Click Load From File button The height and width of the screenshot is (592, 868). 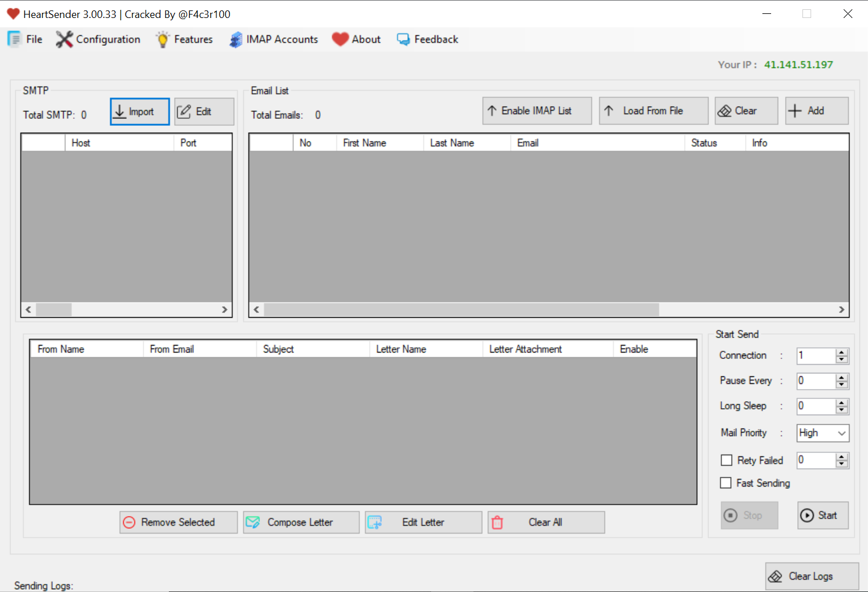[653, 111]
